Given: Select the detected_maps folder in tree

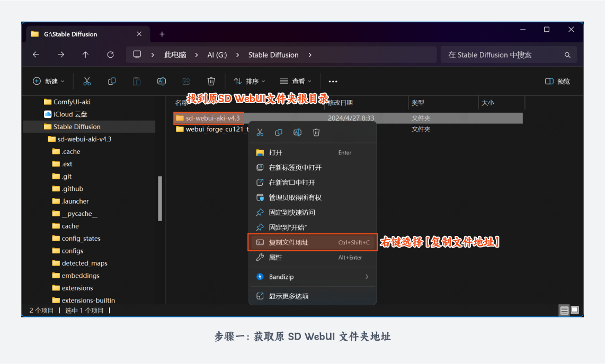Looking at the screenshot, I should [80, 263].
